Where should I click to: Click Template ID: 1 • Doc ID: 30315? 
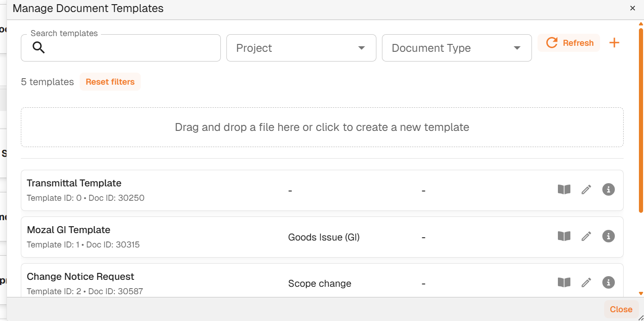coord(83,245)
